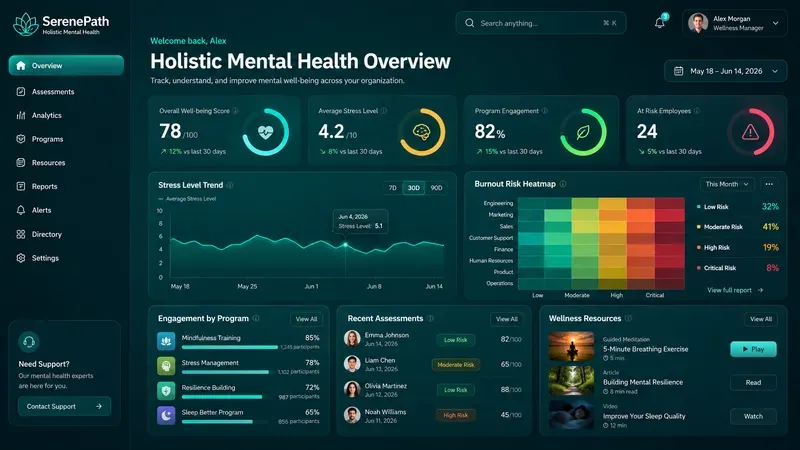800x450 pixels.
Task: Click the Assessments sidebar icon
Action: coord(21,92)
